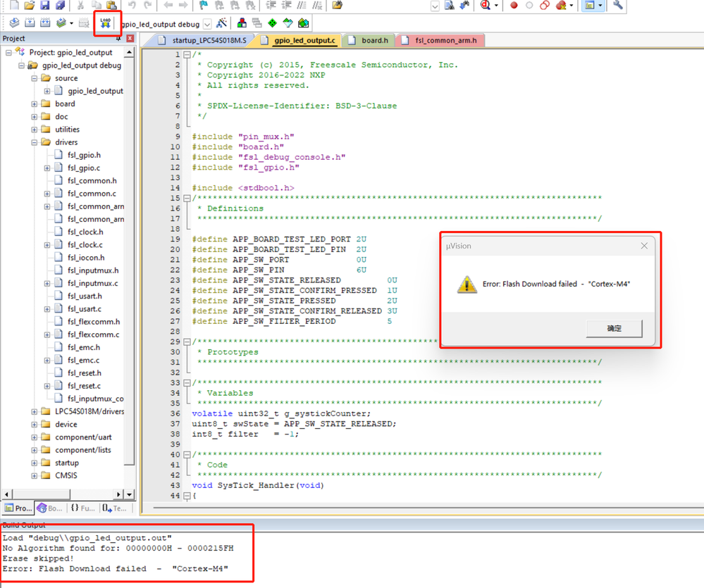Image resolution: width=704 pixels, height=588 pixels.
Task: Open the window layout dropdown arrow
Action: tap(600, 6)
